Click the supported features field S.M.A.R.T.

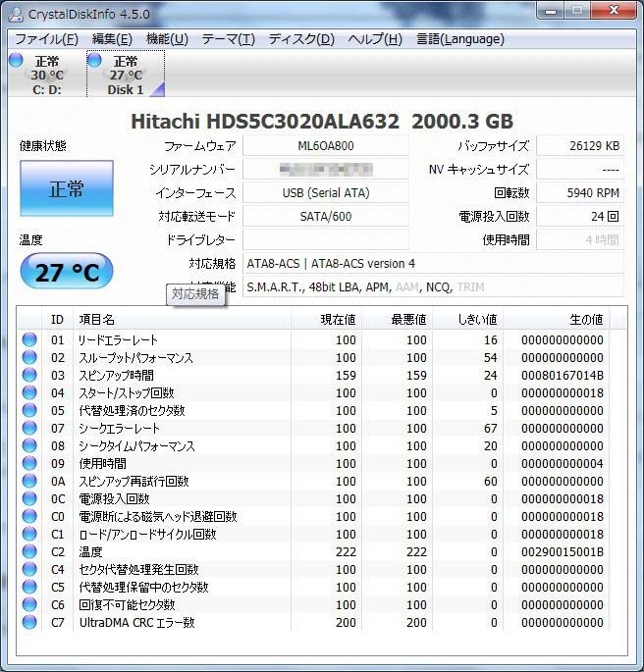pyautogui.click(x=434, y=287)
